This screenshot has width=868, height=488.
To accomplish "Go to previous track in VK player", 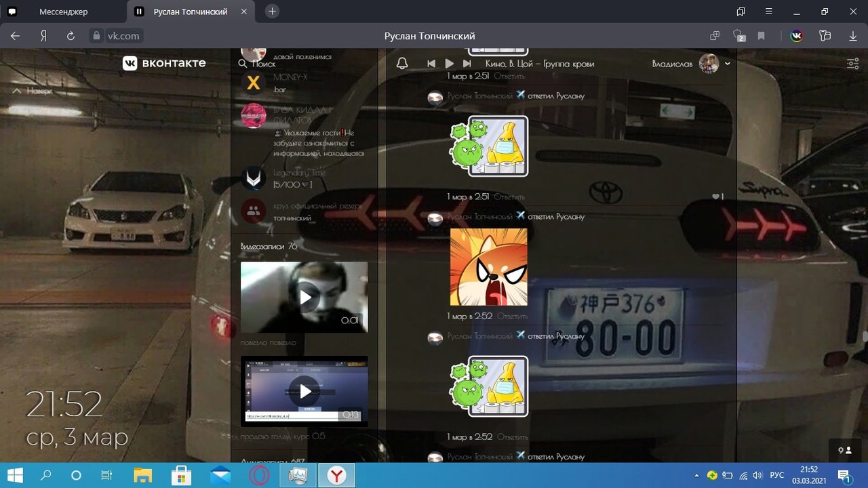I will coord(431,63).
